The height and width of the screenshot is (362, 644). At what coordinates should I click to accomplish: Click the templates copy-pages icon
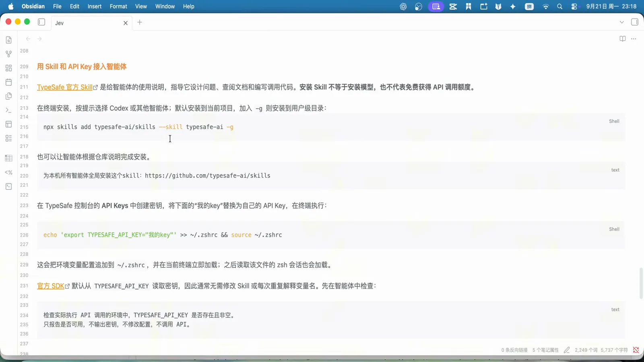[8, 96]
